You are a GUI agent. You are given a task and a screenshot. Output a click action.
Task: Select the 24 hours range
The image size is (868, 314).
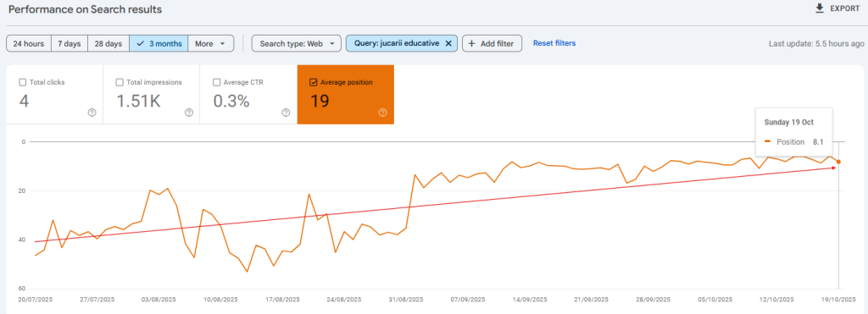pos(29,43)
